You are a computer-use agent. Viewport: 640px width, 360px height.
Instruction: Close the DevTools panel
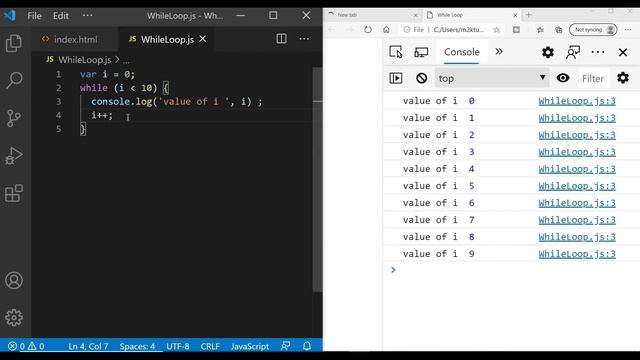[623, 52]
